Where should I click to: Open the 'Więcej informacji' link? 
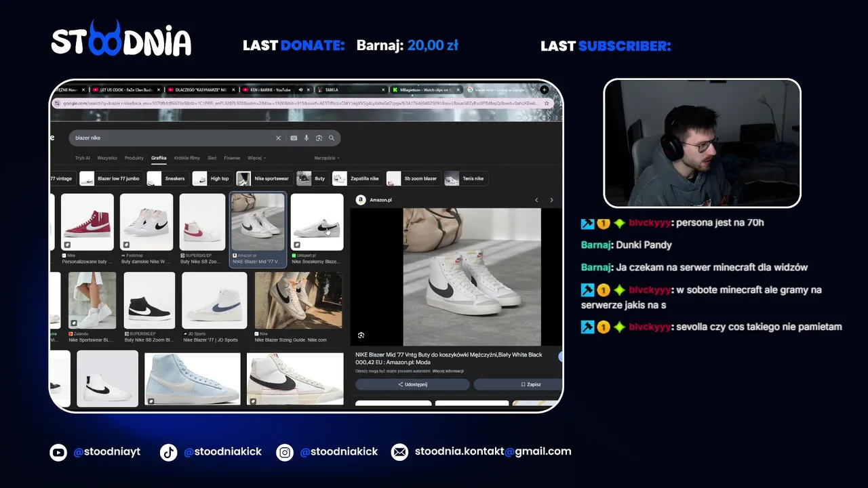pyautogui.click(x=448, y=371)
